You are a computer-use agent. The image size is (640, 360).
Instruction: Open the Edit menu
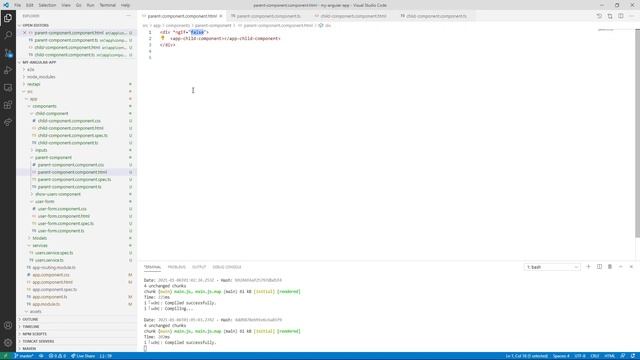tap(30, 5)
